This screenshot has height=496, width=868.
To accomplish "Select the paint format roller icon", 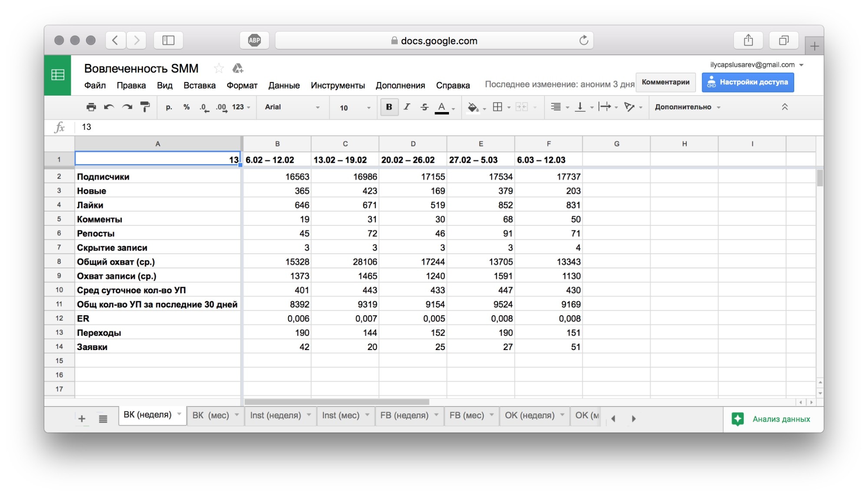I will 145,107.
